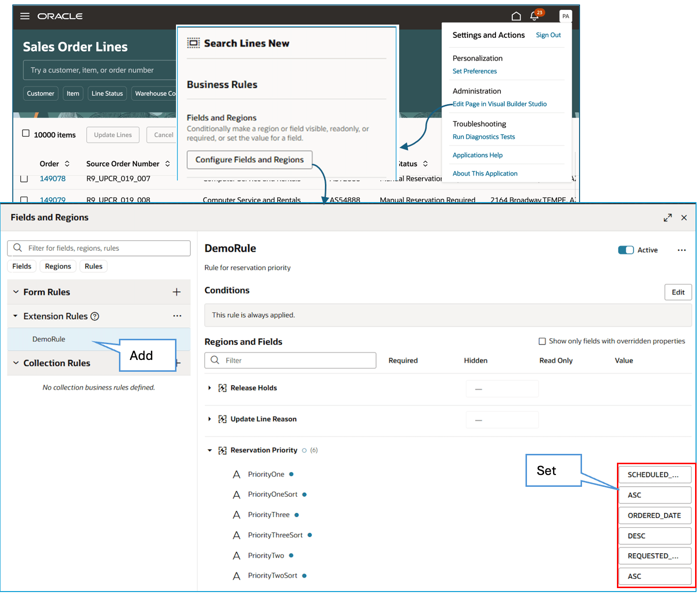Click PriorityThree field type icon
The width and height of the screenshot is (700, 595).
pos(236,515)
